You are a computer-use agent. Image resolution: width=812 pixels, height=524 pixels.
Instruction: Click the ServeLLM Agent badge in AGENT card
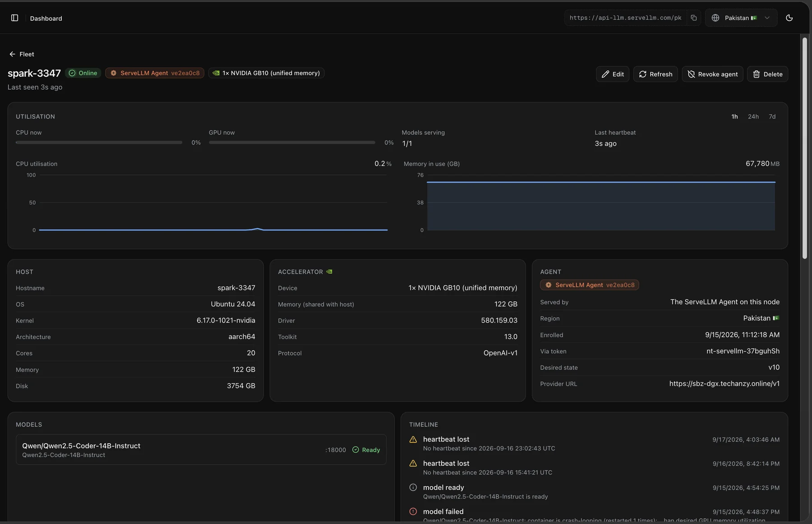pyautogui.click(x=589, y=285)
